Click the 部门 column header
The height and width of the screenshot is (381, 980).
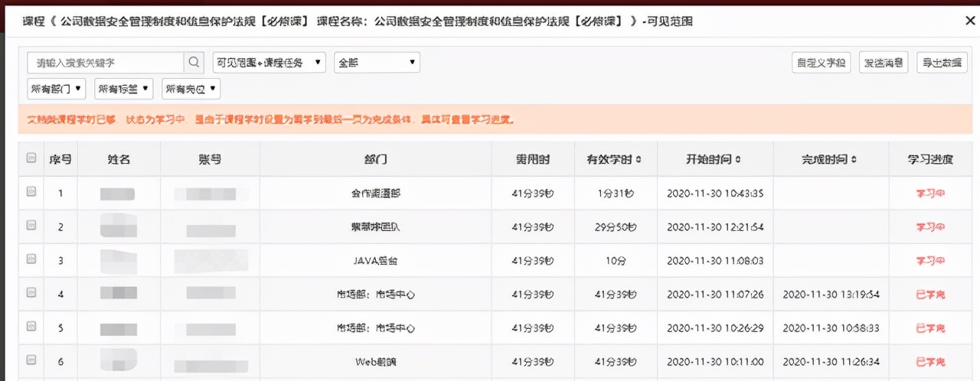[375, 160]
